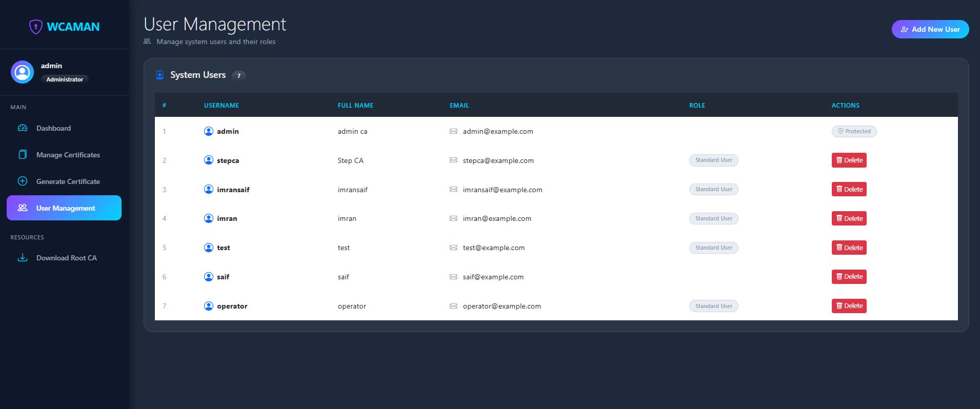Click the envelope icon next to saif@example.com

tap(453, 277)
